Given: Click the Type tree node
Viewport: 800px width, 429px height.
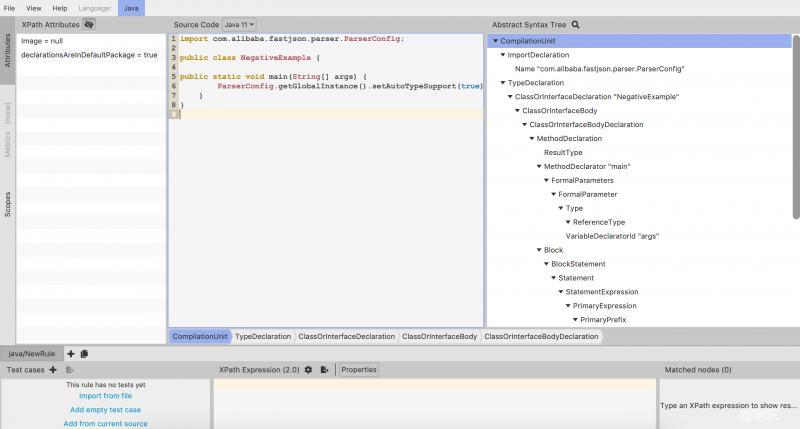Looking at the screenshot, I should click(x=574, y=208).
